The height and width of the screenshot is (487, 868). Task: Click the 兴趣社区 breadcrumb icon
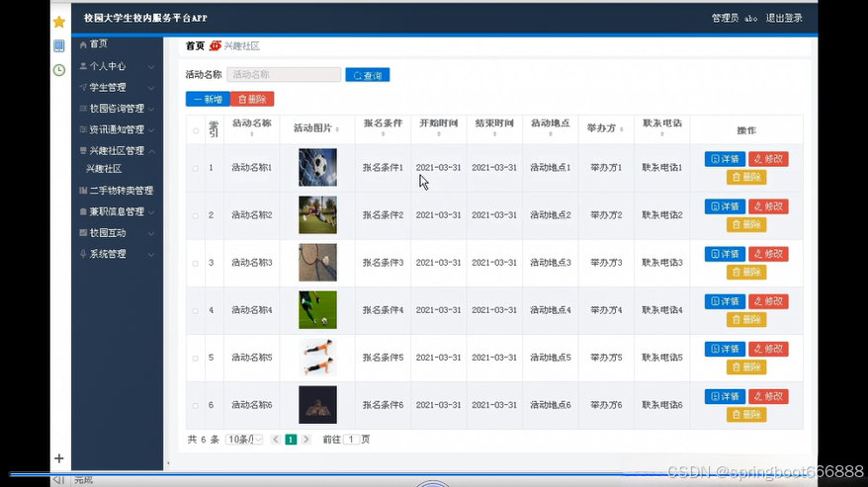(216, 45)
